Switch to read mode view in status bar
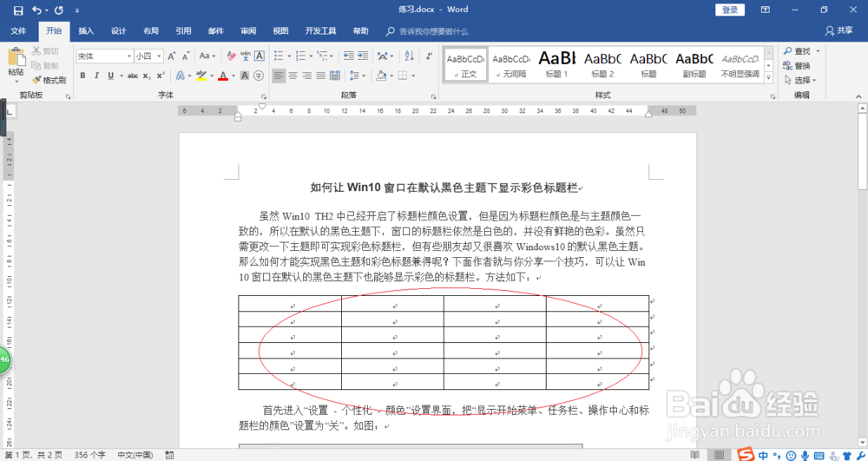 (x=695, y=455)
